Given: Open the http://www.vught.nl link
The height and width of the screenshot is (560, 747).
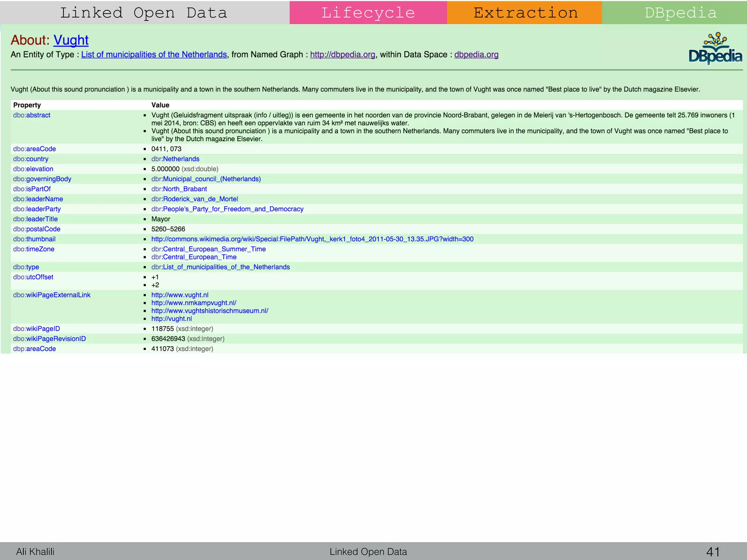Looking at the screenshot, I should pyautogui.click(x=180, y=295).
